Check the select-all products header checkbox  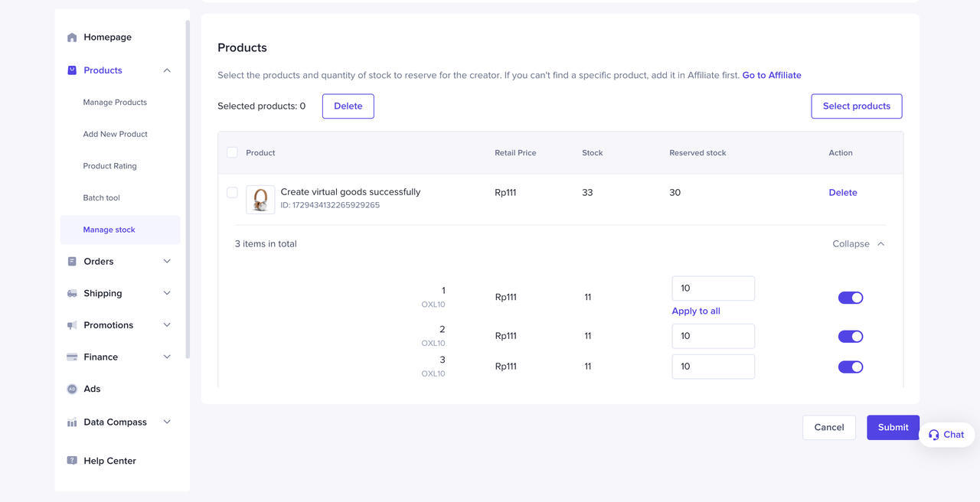click(232, 152)
